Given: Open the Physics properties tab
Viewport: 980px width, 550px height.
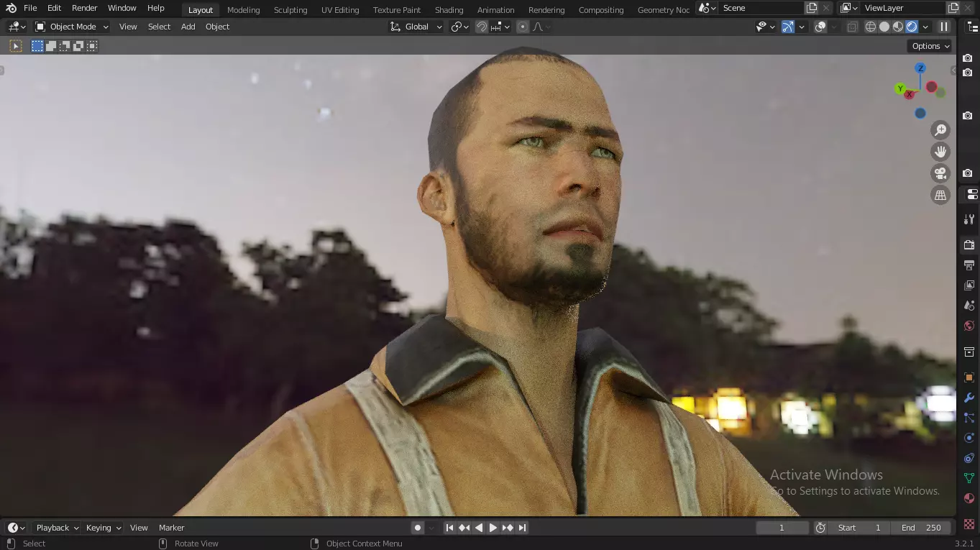Looking at the screenshot, I should tap(969, 438).
